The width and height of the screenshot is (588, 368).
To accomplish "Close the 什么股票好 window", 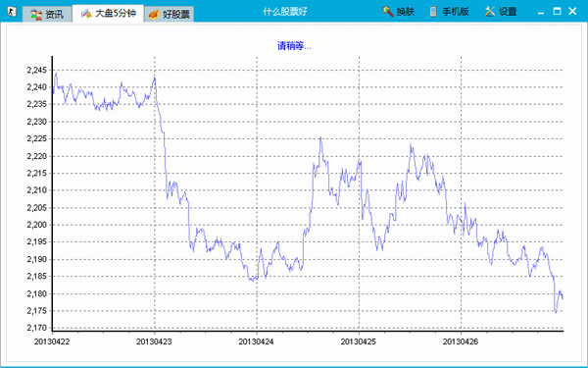I will pos(572,11).
